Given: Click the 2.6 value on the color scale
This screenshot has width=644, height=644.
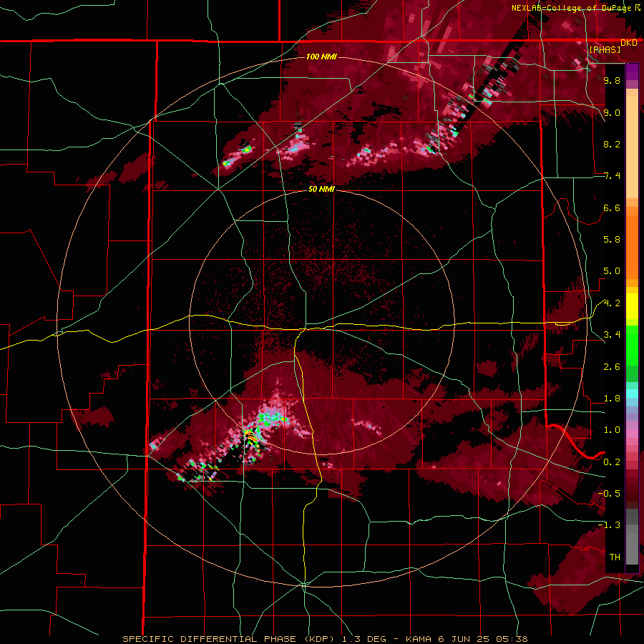Looking at the screenshot, I should [x=612, y=367].
